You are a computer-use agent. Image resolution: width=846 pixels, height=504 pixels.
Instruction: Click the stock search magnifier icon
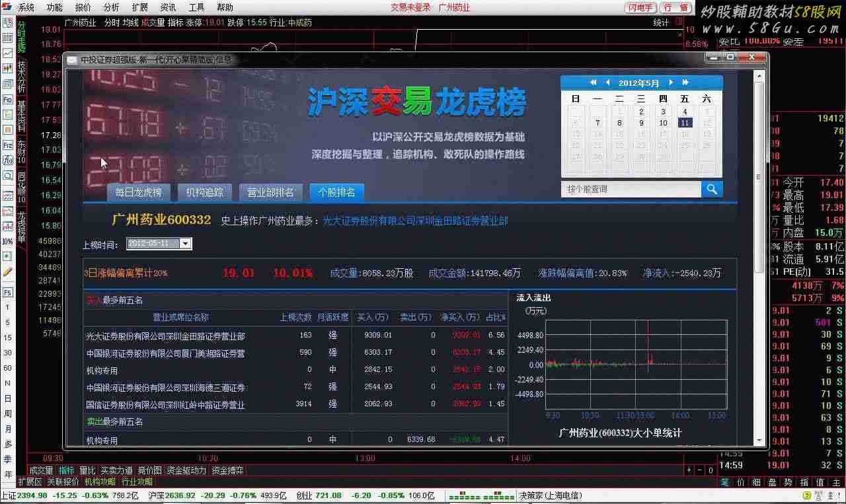coord(711,189)
